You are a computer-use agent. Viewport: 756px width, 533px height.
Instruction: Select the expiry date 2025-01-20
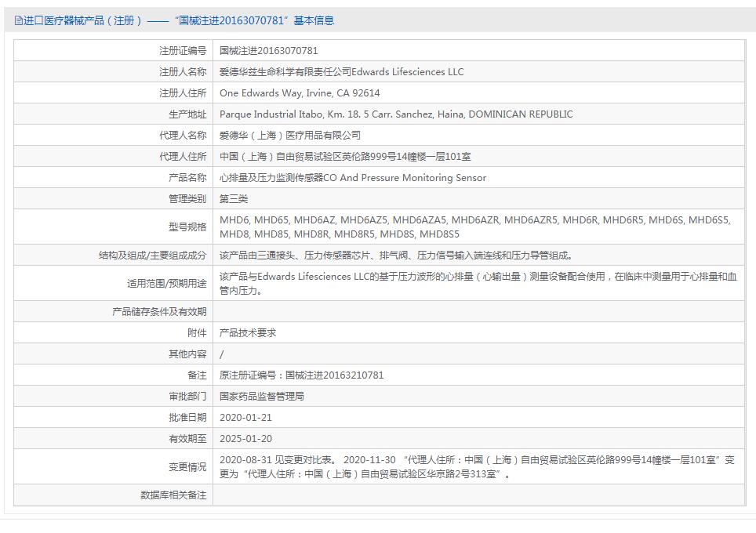click(246, 439)
